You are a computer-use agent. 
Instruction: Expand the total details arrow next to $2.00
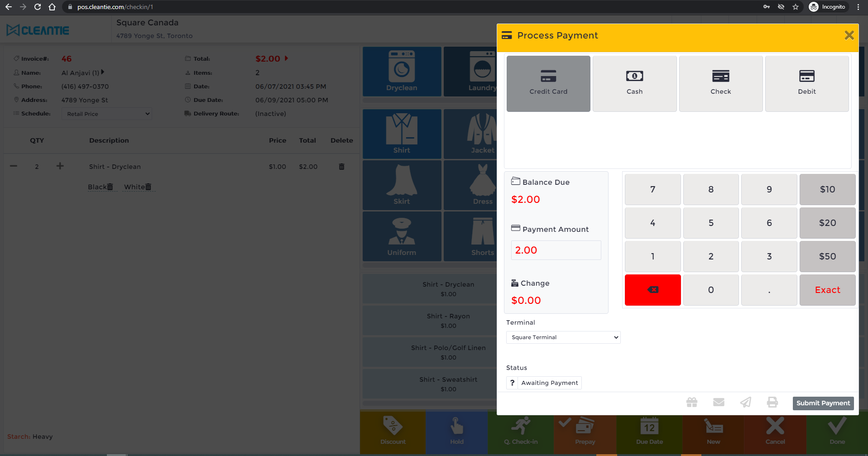[286, 58]
